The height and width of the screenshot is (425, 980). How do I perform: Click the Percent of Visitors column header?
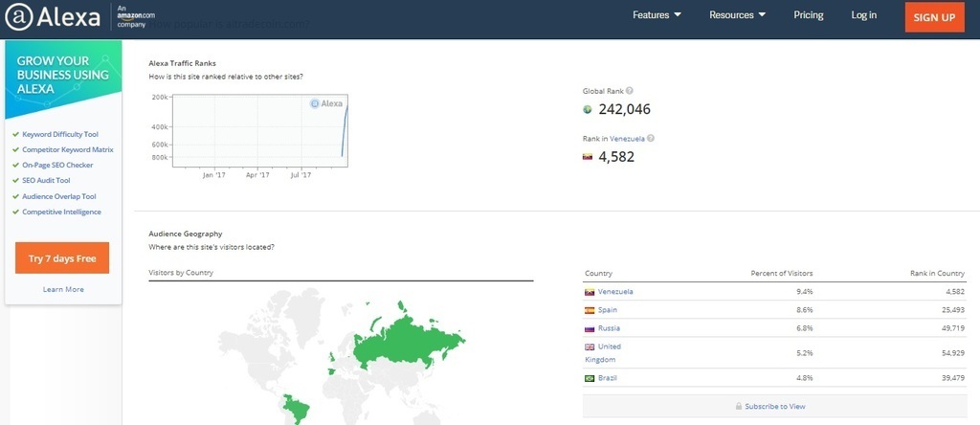[782, 274]
